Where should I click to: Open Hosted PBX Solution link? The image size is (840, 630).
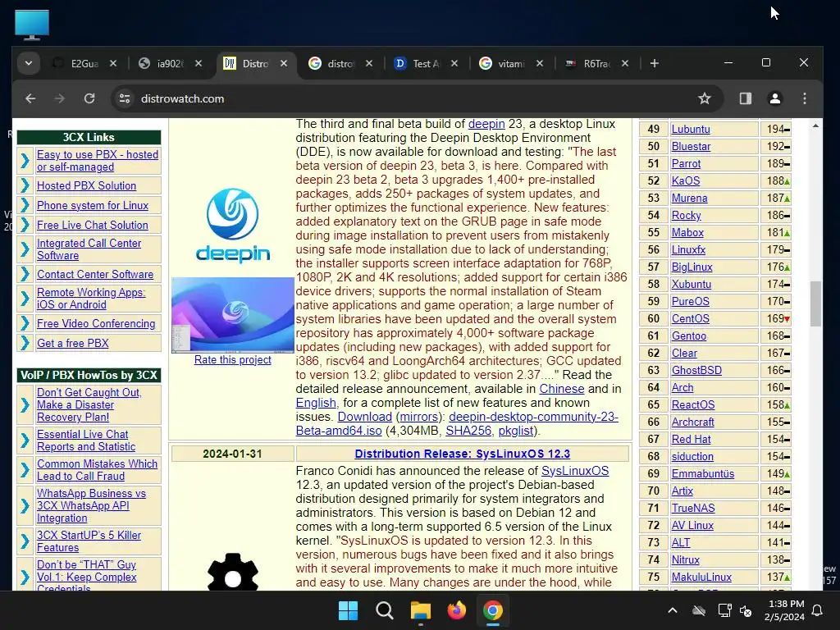tap(86, 186)
